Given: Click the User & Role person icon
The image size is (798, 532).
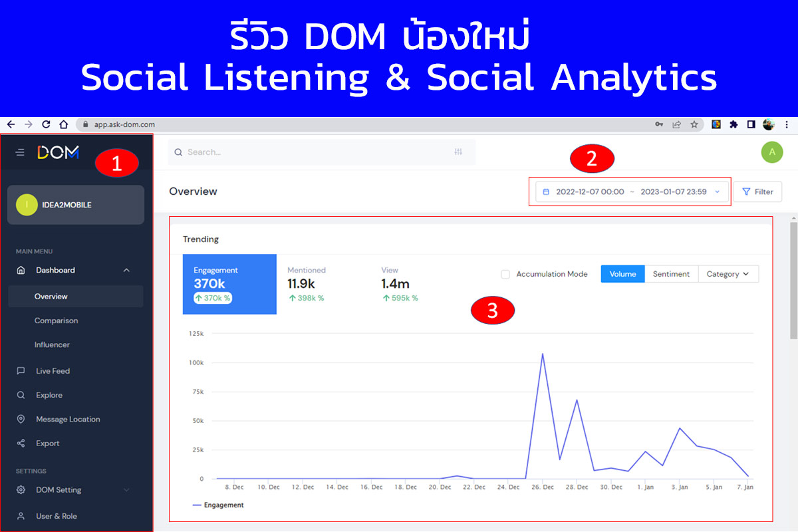Looking at the screenshot, I should [x=21, y=516].
